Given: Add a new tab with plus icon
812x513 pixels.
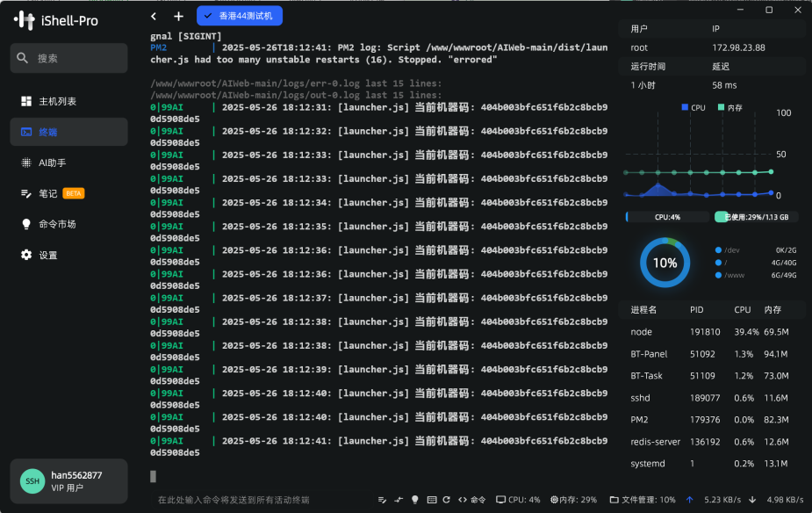Looking at the screenshot, I should tap(178, 16).
